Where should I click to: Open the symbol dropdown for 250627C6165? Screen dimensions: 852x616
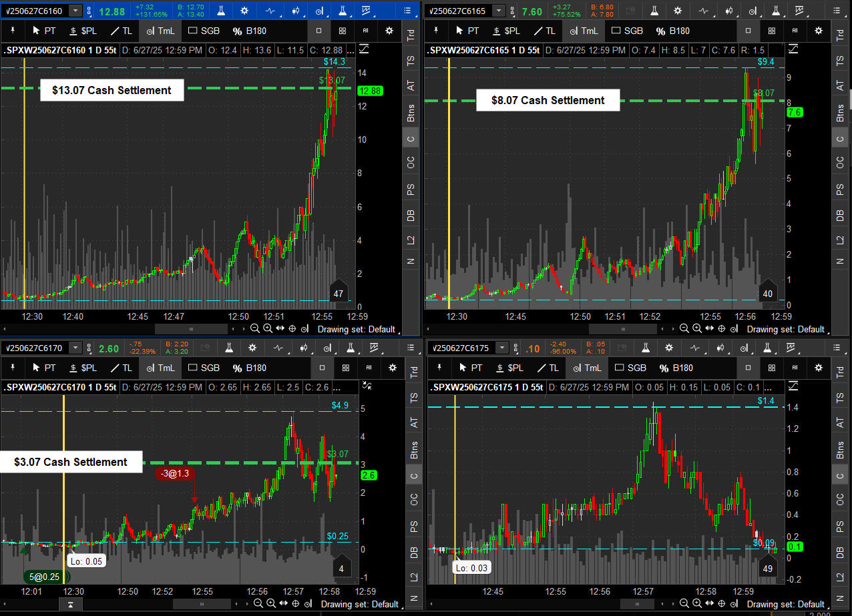pyautogui.click(x=498, y=11)
